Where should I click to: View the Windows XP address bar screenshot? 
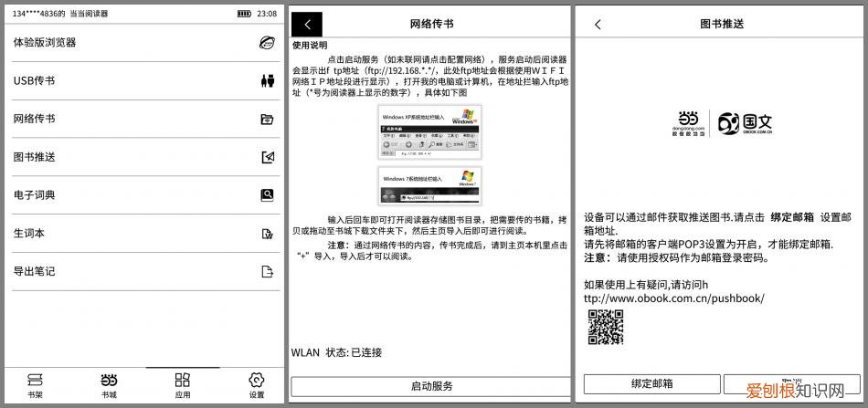coord(429,132)
